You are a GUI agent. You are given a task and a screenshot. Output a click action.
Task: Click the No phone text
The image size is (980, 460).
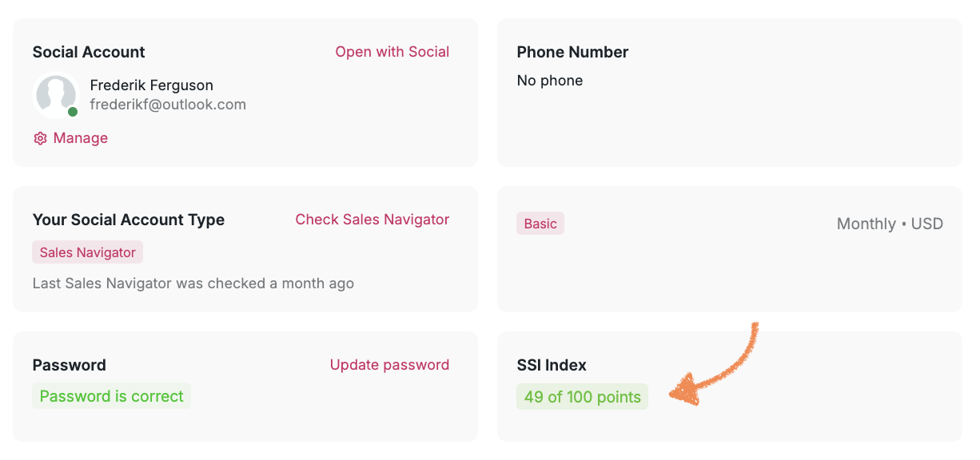pos(550,81)
